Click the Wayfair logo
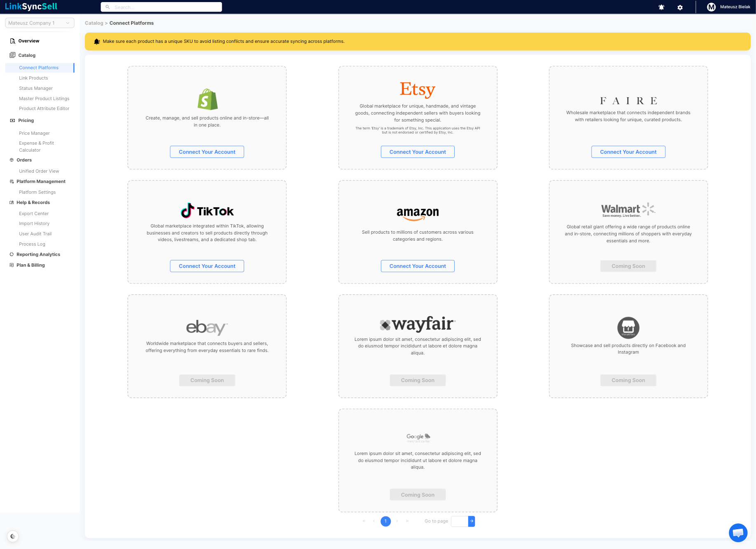Image resolution: width=756 pixels, height=549 pixels. click(x=418, y=324)
